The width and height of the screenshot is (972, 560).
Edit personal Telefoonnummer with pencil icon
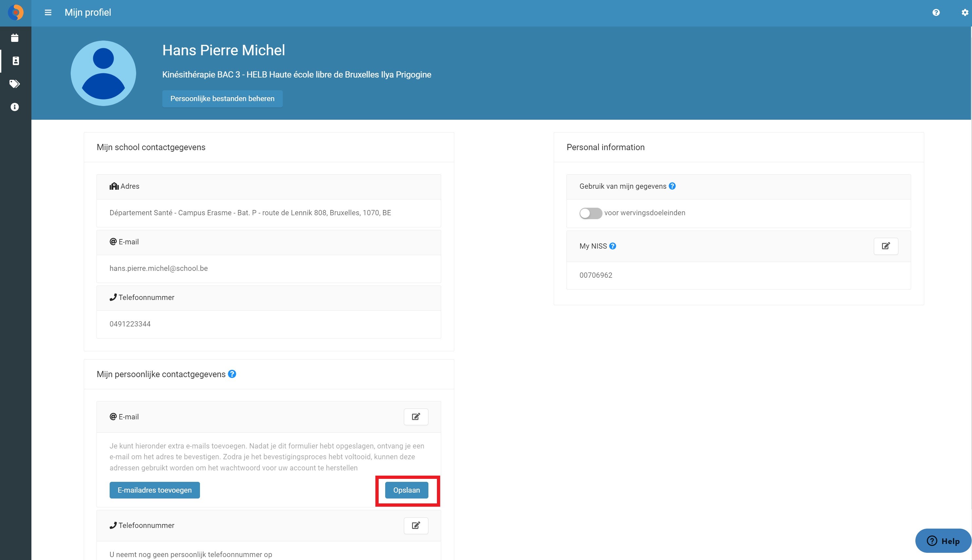pos(416,525)
